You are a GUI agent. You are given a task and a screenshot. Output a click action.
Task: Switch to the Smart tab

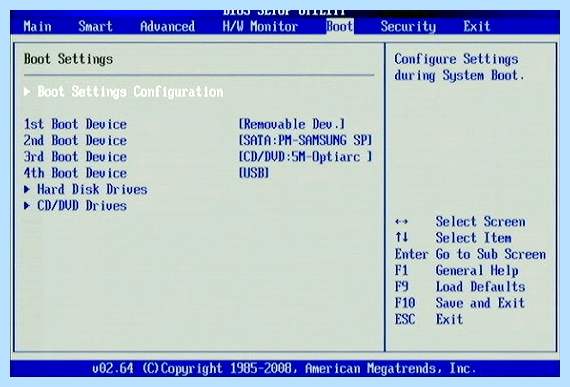[95, 27]
